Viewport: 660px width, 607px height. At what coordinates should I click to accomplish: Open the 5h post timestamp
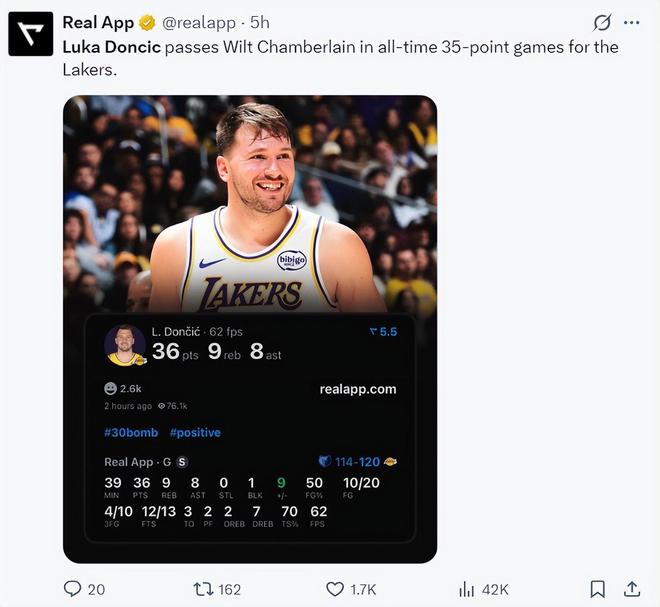tap(260, 23)
